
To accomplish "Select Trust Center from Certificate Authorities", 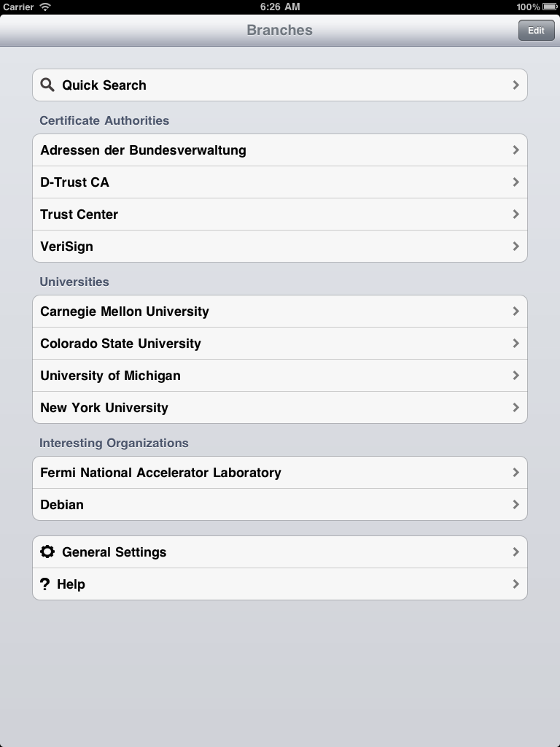I will pyautogui.click(x=280, y=214).
